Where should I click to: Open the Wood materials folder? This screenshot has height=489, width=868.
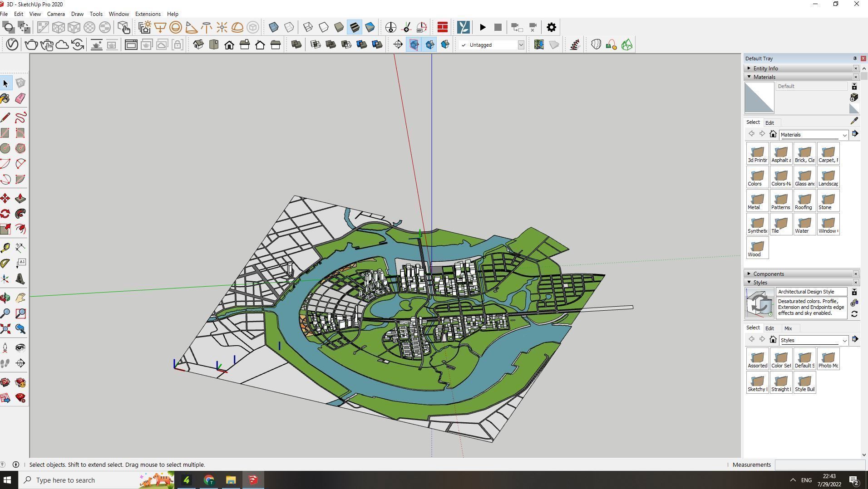coord(757,248)
